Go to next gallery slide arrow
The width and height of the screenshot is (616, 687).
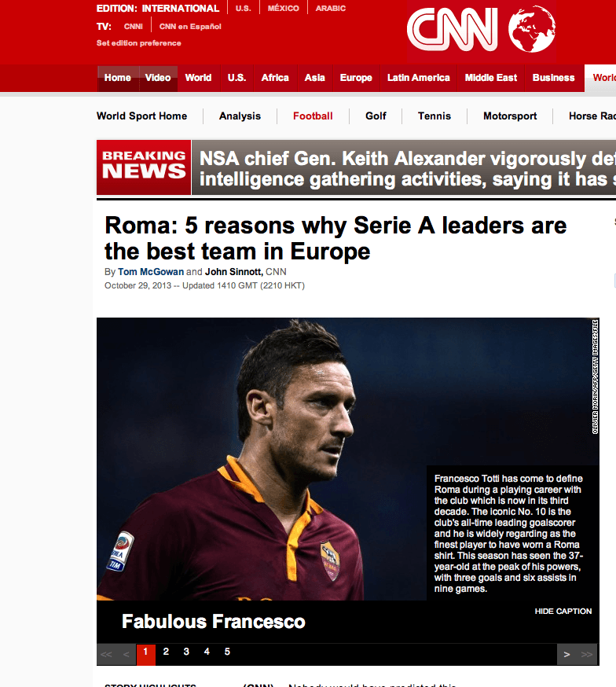pos(567,655)
